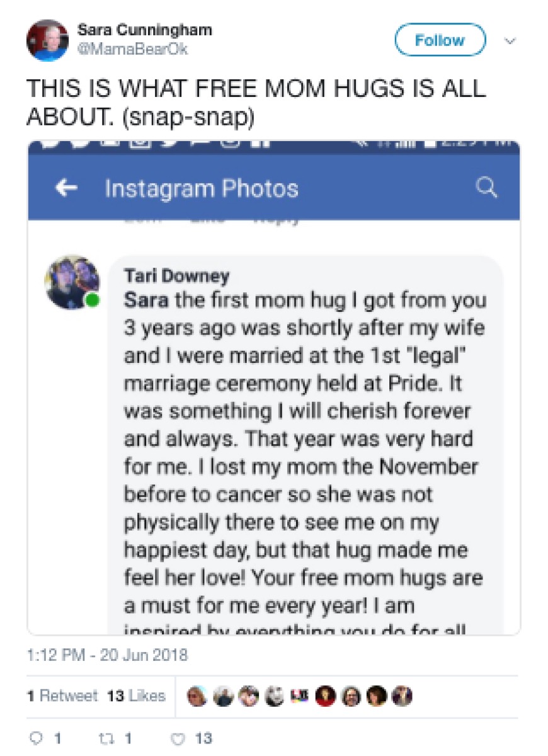Click the bold Sara mention in the comment
The image size is (548, 756).
(x=146, y=300)
